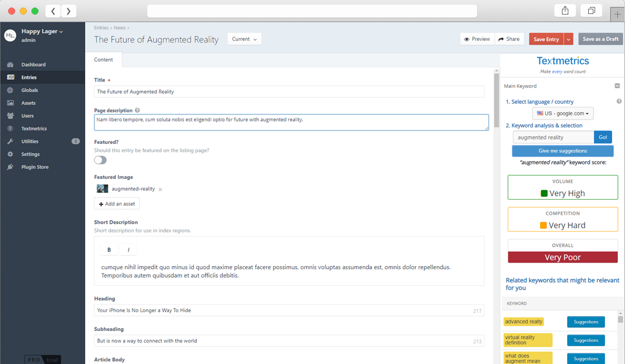Click Suggestions for advanced realty
Viewport: 626px width, 364px height.
coord(586,321)
